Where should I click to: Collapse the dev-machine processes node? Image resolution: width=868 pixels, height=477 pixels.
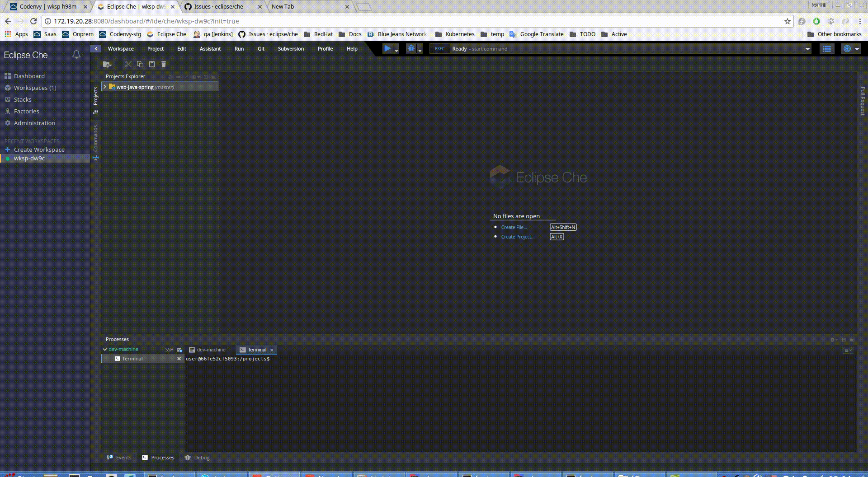pos(105,349)
